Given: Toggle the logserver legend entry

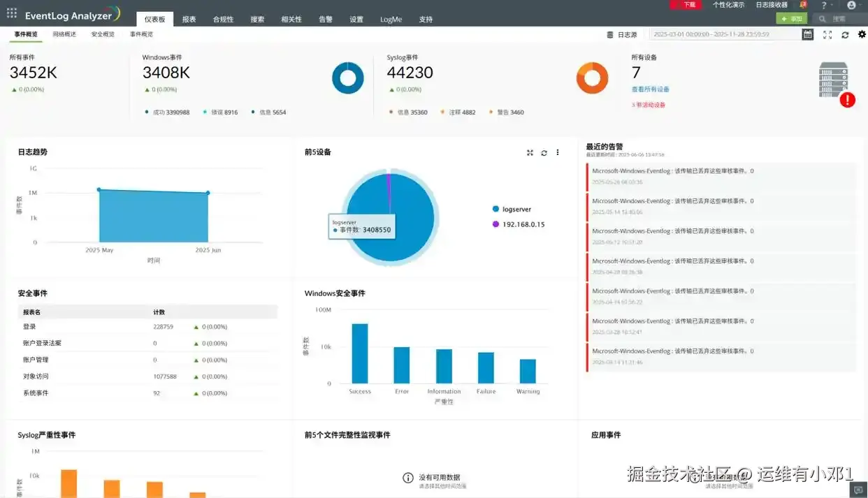Looking at the screenshot, I should point(512,209).
